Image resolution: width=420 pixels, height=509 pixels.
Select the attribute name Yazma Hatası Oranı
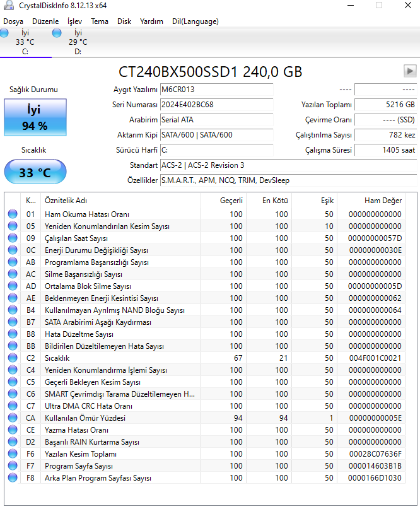pos(76,430)
